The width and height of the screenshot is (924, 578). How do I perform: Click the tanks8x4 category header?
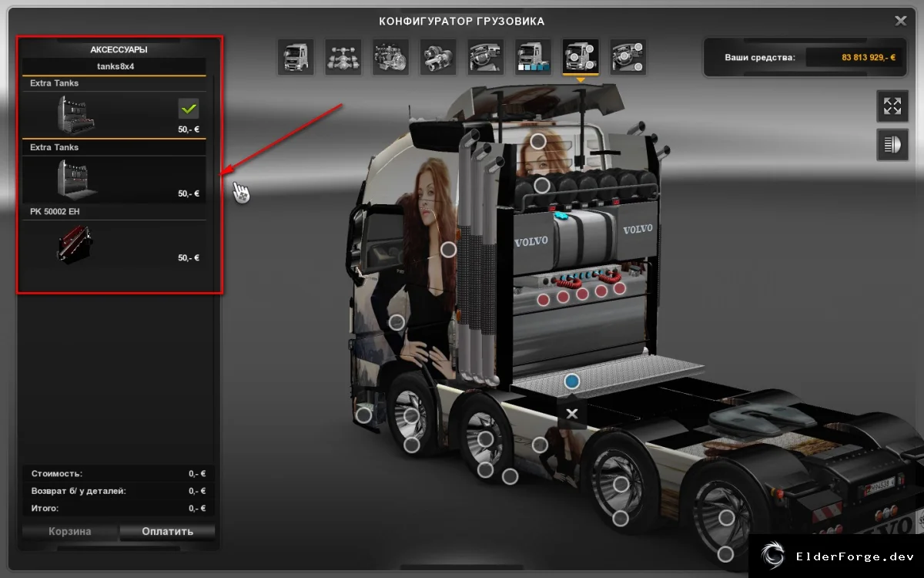click(114, 66)
